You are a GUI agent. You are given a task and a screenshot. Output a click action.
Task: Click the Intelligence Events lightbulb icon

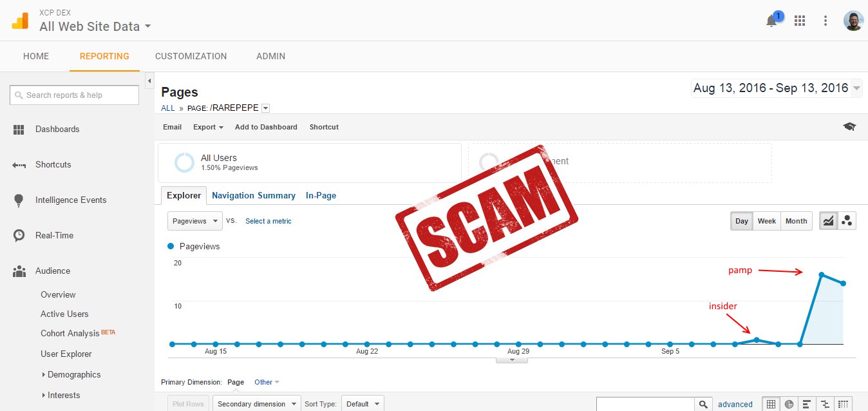(x=19, y=200)
